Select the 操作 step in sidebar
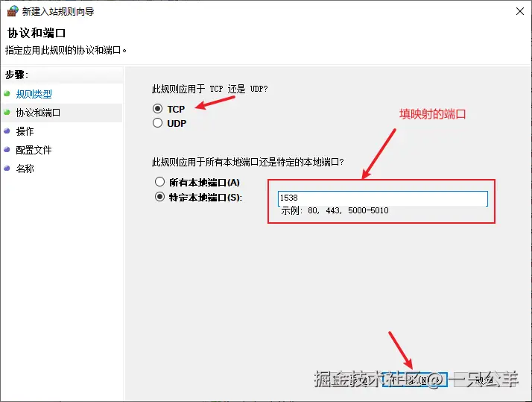This screenshot has width=532, height=402. (25, 131)
